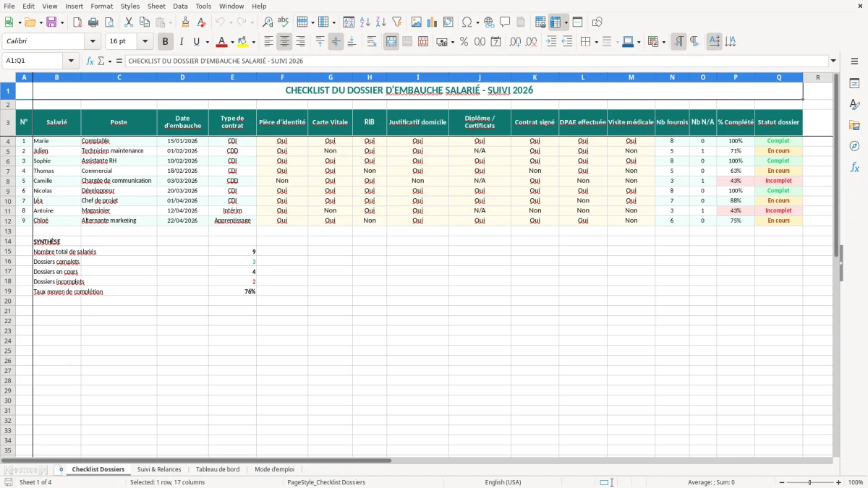Click the Print icon
Screen dimensions: 868x488
coord(93,22)
